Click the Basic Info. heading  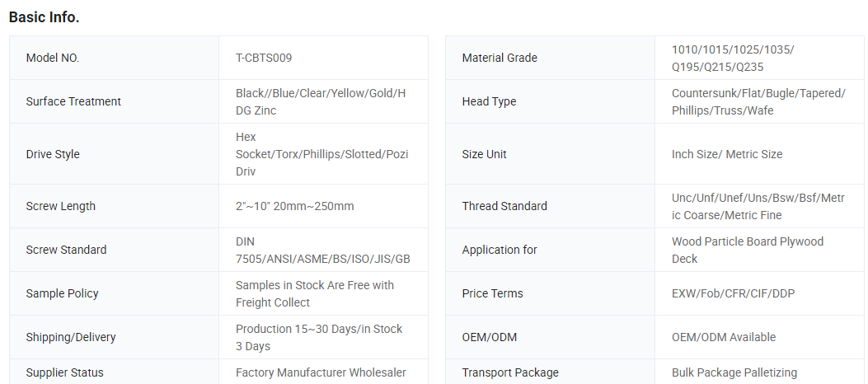tap(44, 16)
